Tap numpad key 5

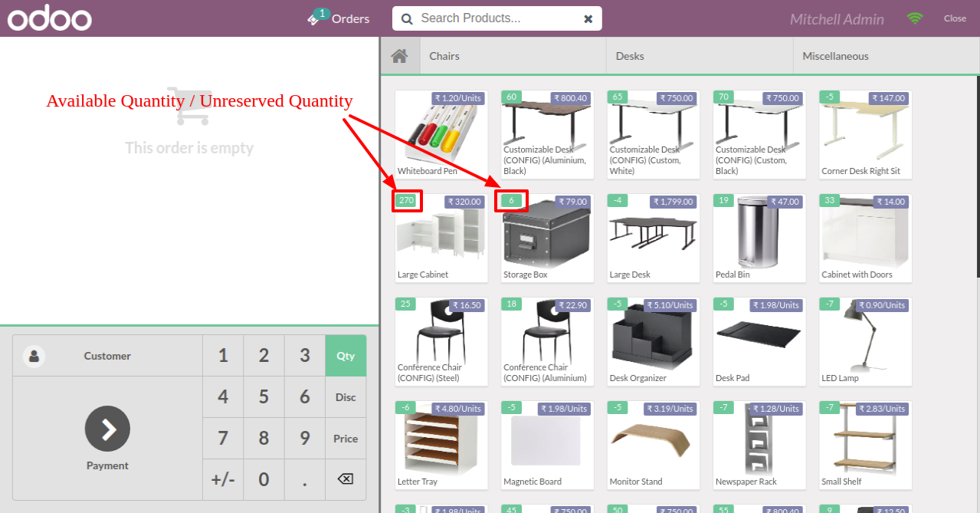(x=264, y=397)
